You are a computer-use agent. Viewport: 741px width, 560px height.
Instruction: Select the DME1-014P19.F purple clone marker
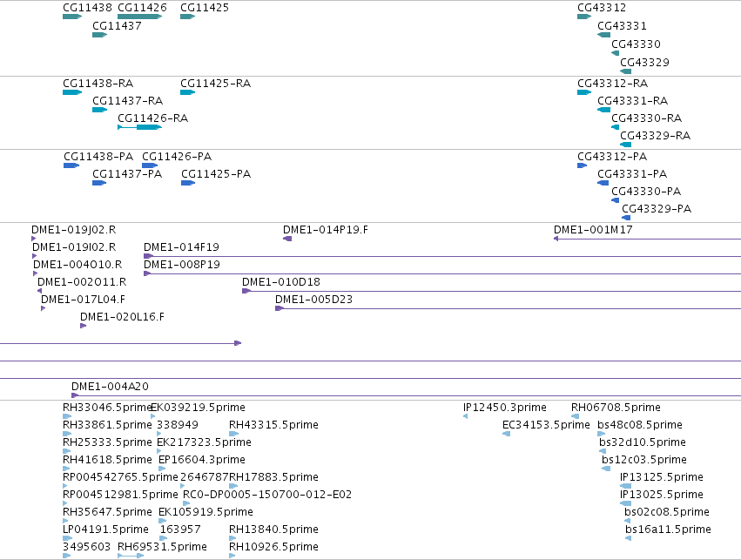[287, 239]
